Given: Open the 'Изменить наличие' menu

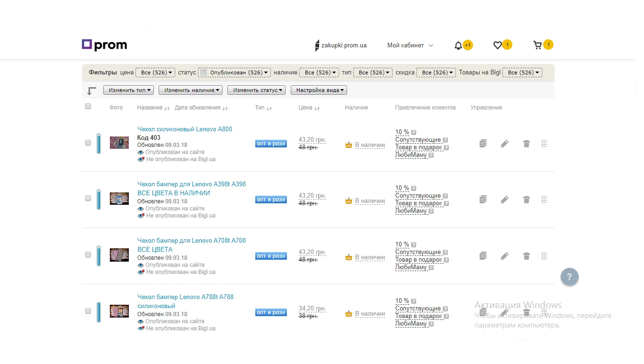Looking at the screenshot, I should coord(191,90).
